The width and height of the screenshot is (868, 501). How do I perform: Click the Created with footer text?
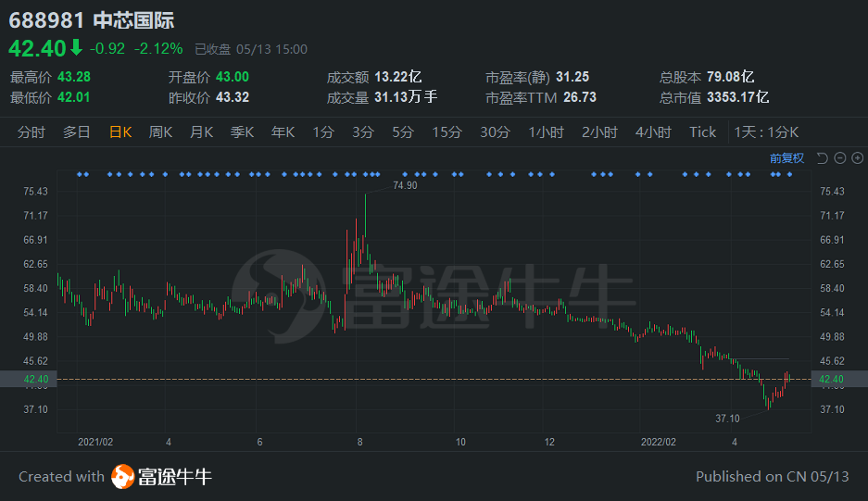click(61, 477)
